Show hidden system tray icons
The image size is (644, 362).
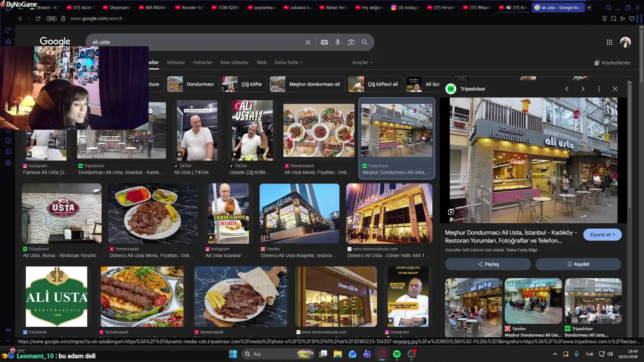(555, 354)
